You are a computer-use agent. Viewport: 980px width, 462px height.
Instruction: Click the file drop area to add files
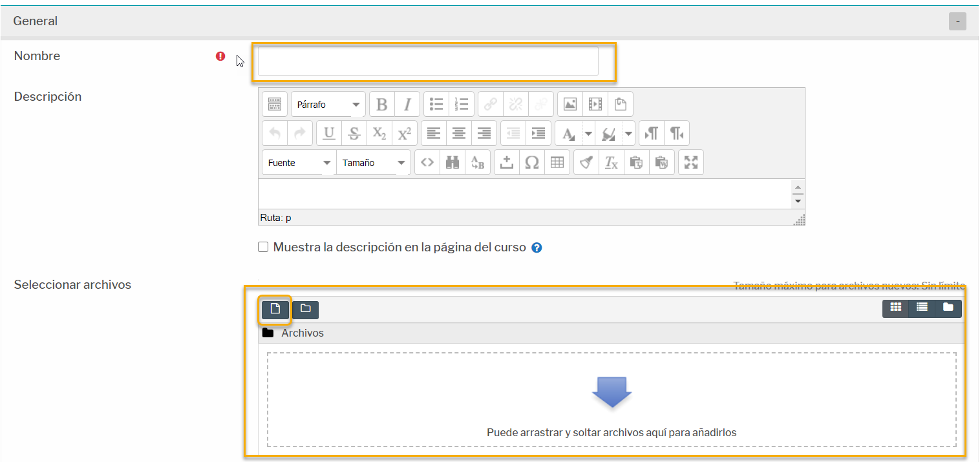pyautogui.click(x=611, y=399)
